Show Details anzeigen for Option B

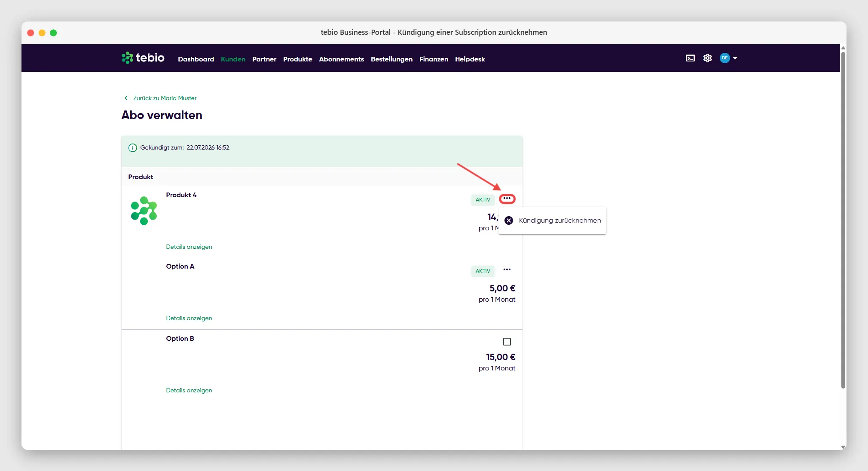click(189, 390)
